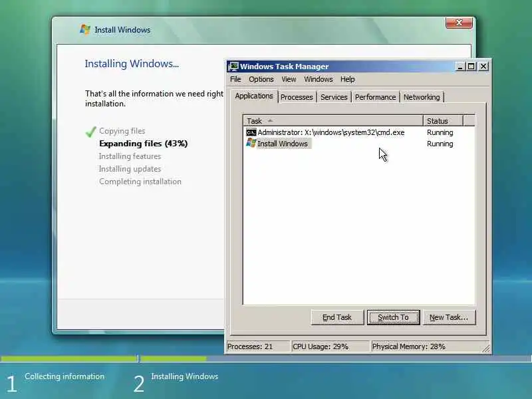Switch to the Networking tab
The width and height of the screenshot is (532, 399).
pyautogui.click(x=422, y=97)
